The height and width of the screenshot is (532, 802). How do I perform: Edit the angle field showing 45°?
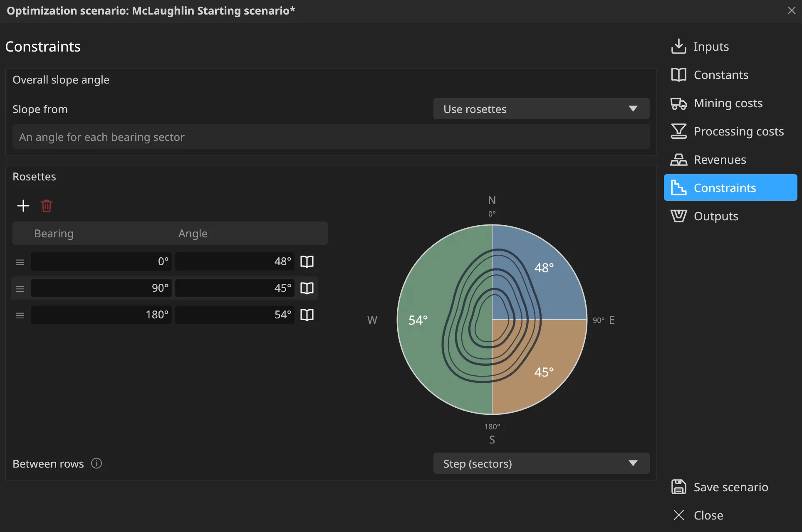point(235,288)
